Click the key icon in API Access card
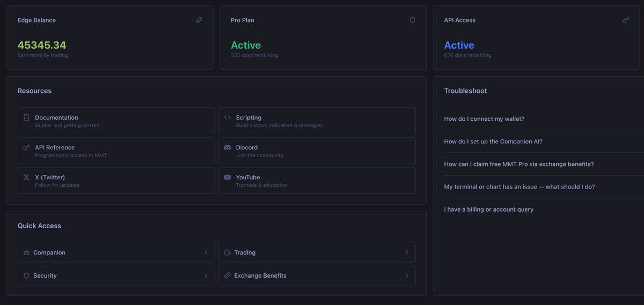Image resolution: width=644 pixels, height=305 pixels. click(x=626, y=20)
